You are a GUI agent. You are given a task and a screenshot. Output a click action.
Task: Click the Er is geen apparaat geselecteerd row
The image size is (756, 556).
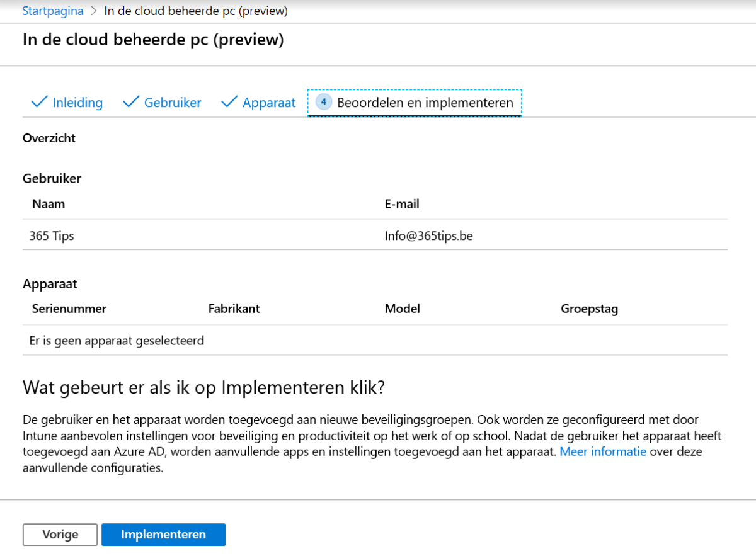[x=117, y=340]
